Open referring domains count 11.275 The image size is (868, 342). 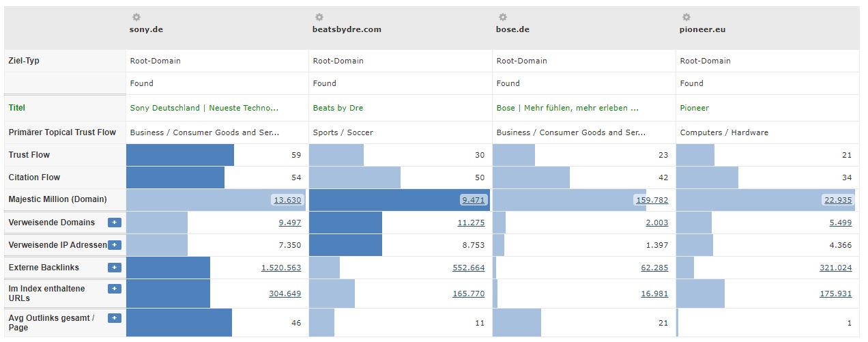click(471, 223)
